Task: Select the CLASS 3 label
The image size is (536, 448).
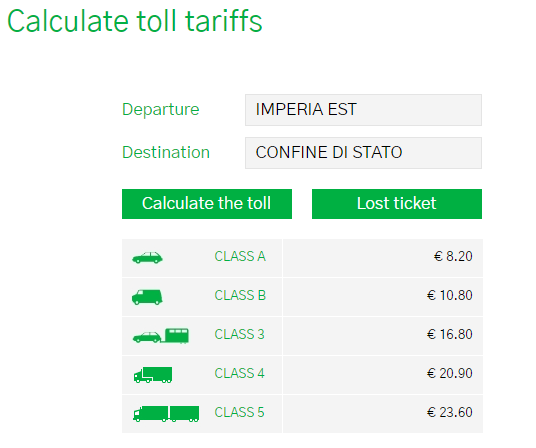Action: pyautogui.click(x=239, y=334)
